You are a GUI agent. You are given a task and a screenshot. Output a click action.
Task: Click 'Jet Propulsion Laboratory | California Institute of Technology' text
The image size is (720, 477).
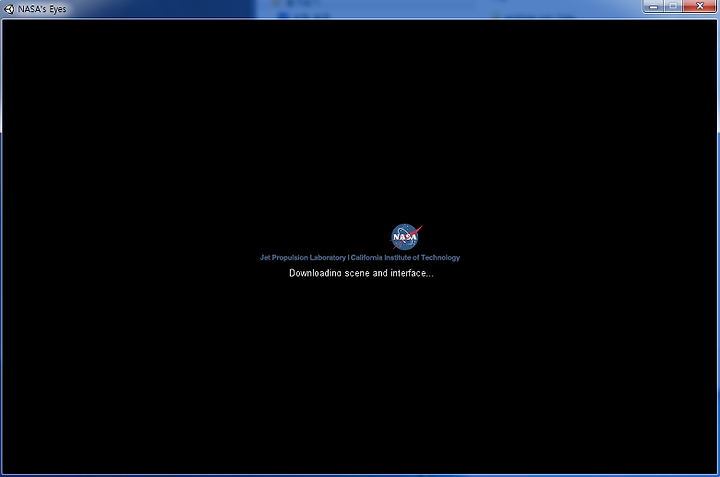point(360,258)
